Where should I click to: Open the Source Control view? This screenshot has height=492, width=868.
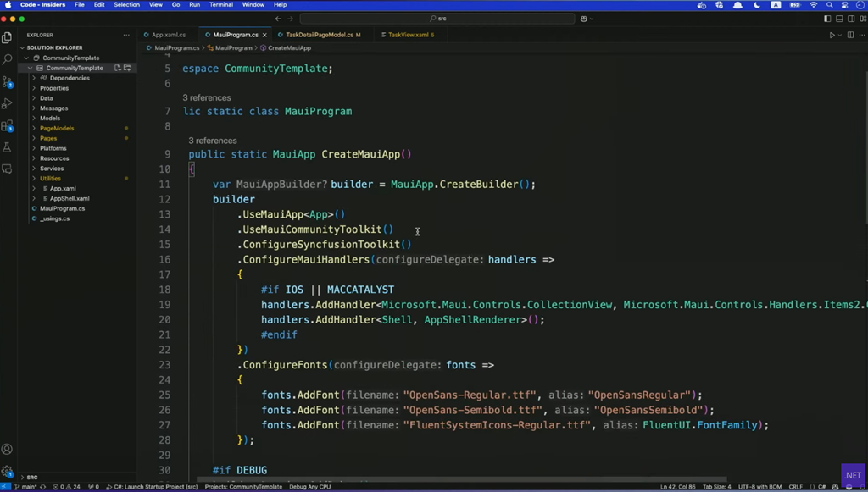point(7,82)
